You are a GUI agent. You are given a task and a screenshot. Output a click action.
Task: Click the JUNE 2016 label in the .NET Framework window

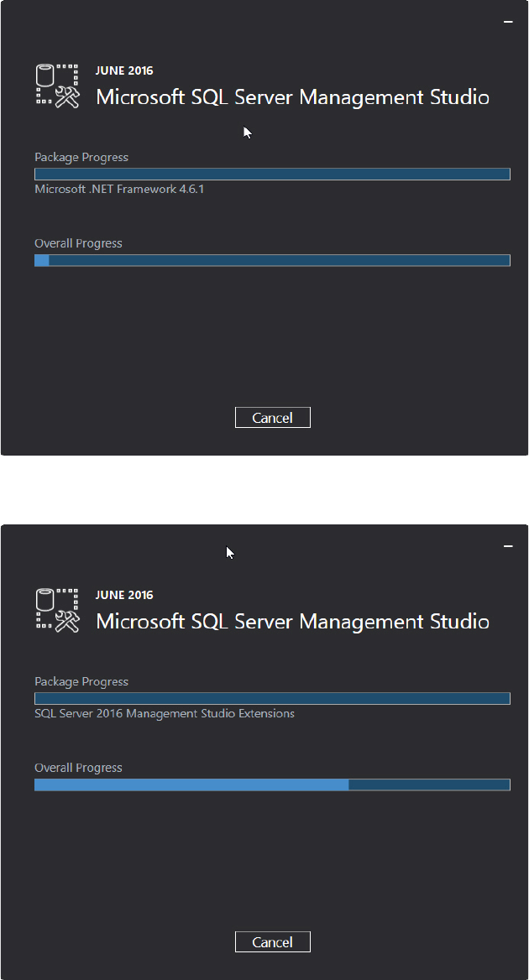(124, 71)
